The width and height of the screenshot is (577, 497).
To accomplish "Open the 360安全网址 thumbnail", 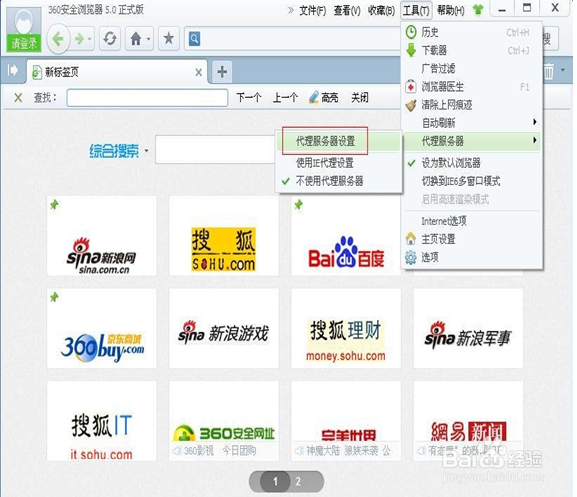I will pyautogui.click(x=224, y=421).
